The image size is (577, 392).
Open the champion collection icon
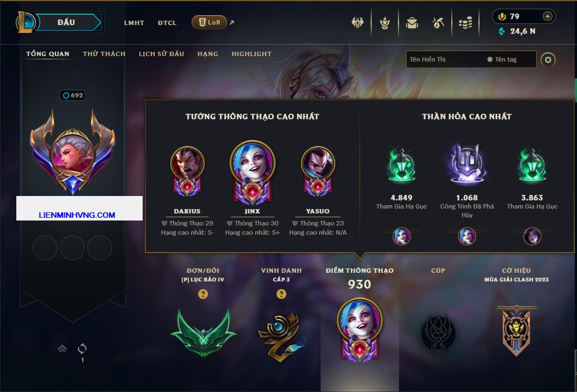point(385,23)
